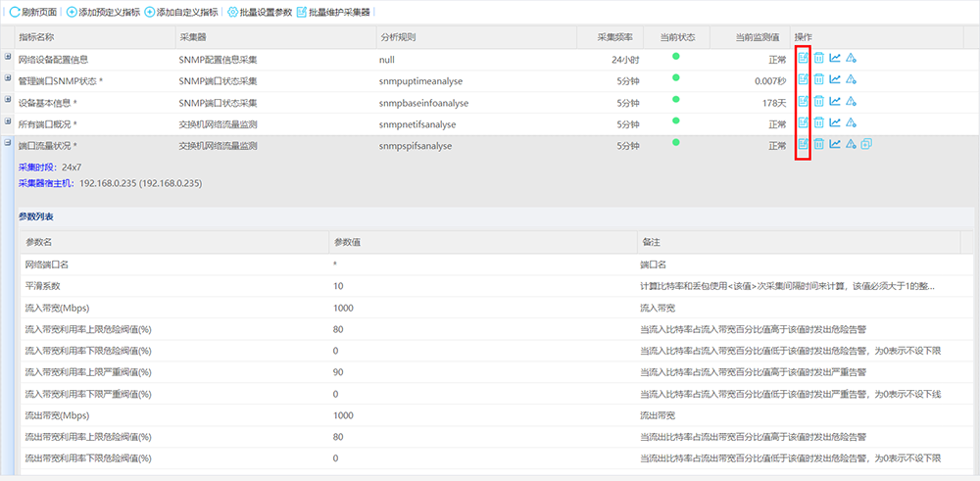The width and height of the screenshot is (980, 481).
Task: Open alarm settings for 所有端口概况
Action: pos(851,122)
